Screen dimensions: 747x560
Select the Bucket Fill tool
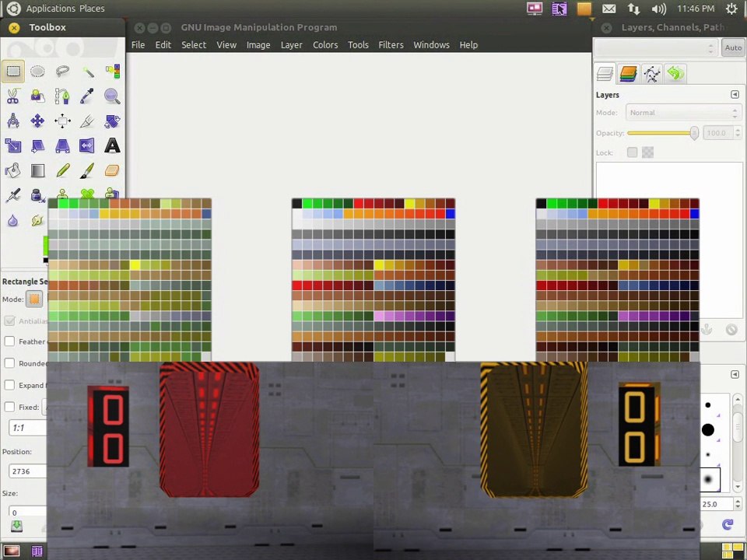click(13, 170)
